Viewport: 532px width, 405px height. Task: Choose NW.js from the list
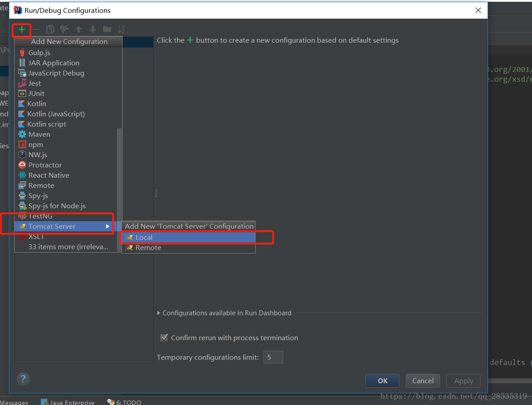[66, 155]
